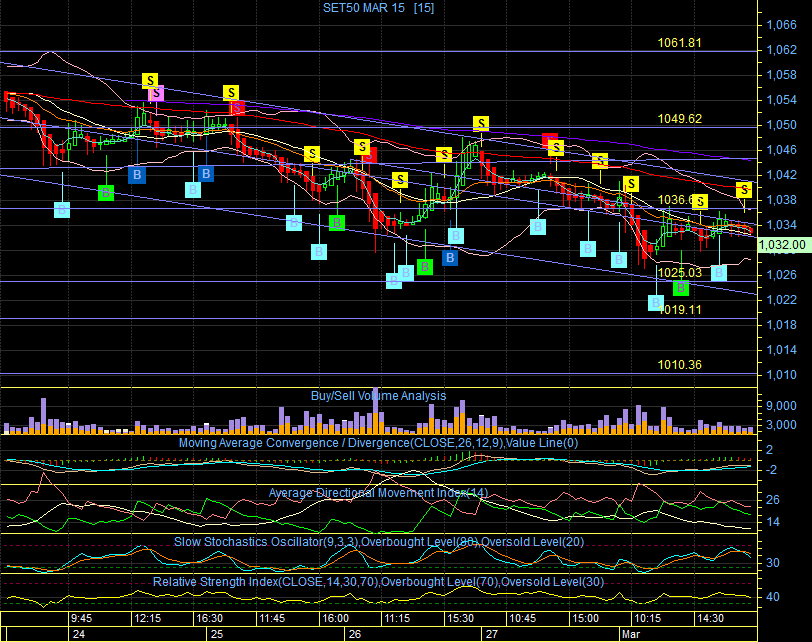Screen dimensions: 812x642
Task: Select the 14:30 time axis label
Action: (x=710, y=618)
